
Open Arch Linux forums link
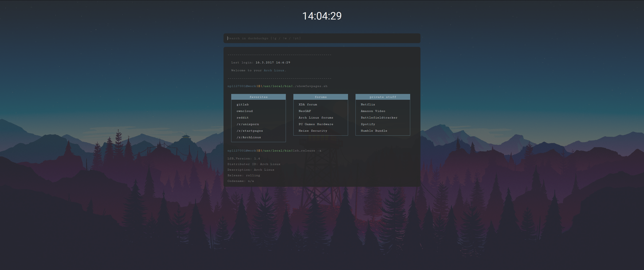point(316,117)
